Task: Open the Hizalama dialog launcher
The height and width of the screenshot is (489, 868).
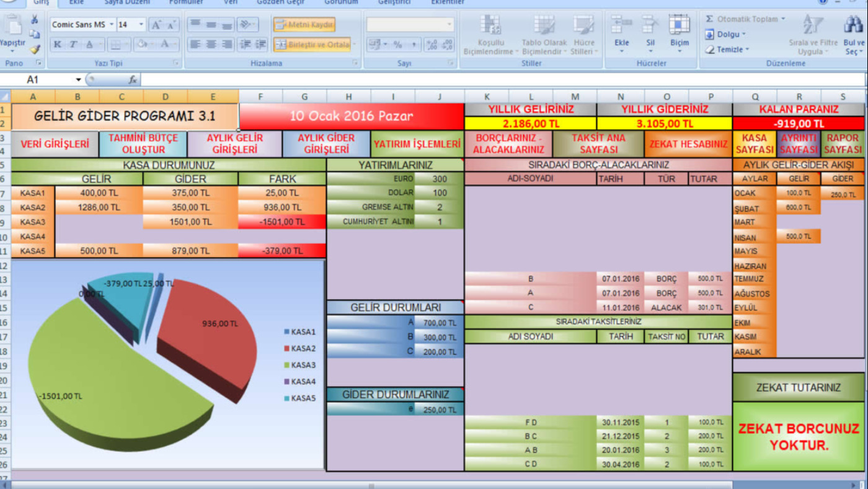Action: pos(355,63)
